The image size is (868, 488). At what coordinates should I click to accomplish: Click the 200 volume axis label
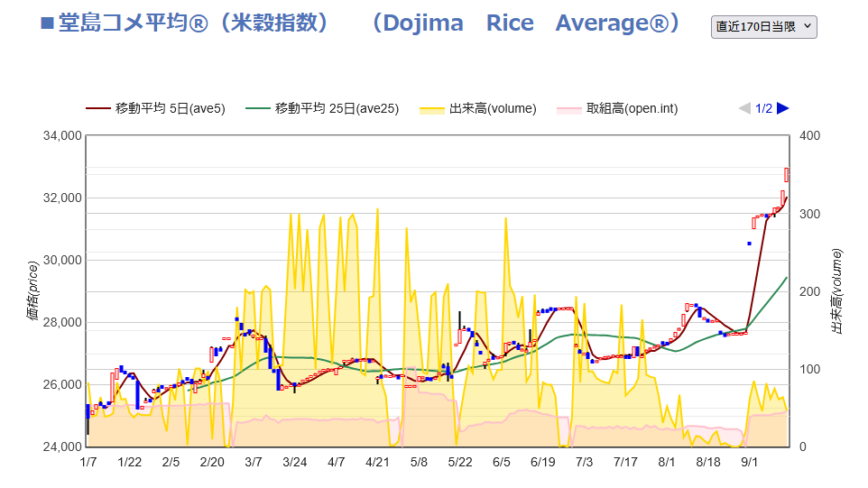point(810,291)
